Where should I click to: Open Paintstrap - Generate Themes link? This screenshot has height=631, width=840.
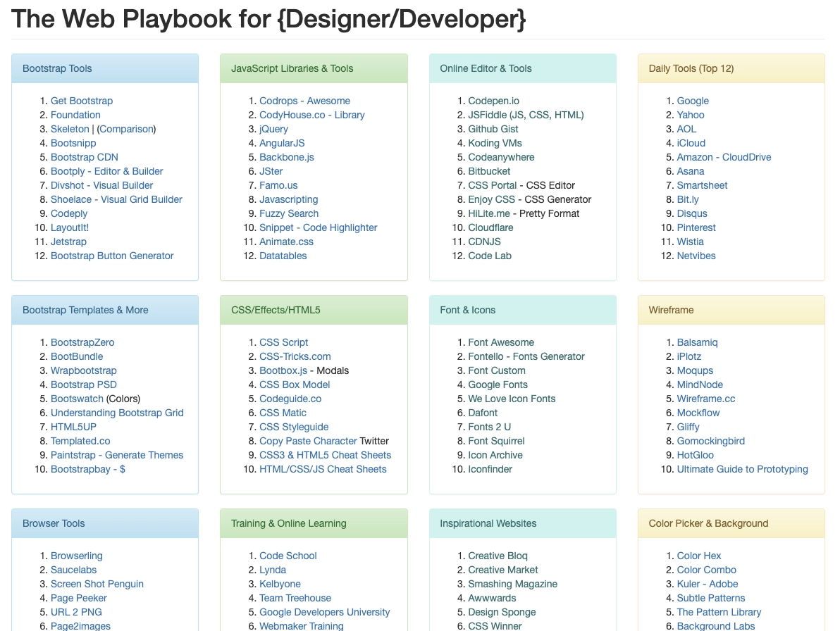[x=117, y=455]
